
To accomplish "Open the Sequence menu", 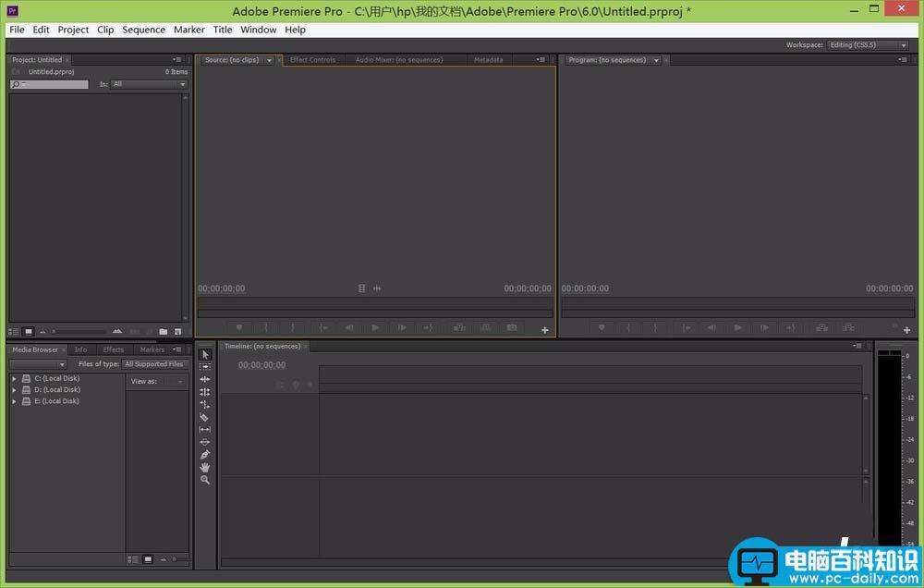I will [143, 30].
